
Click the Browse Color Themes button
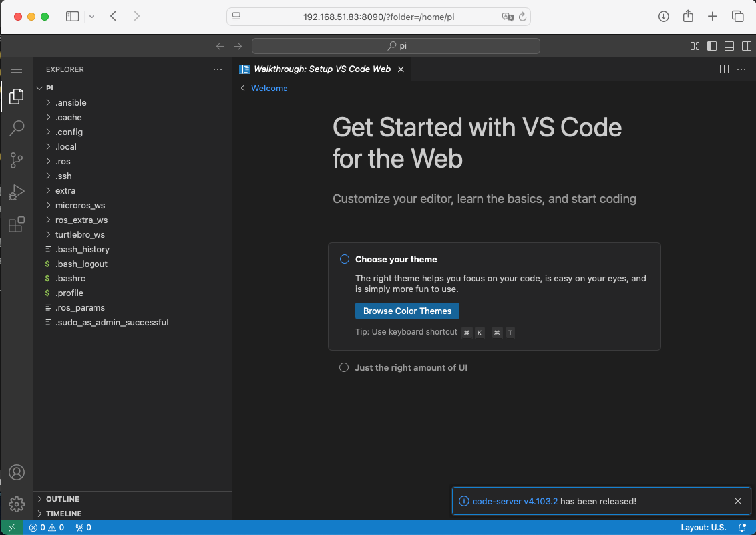[407, 311]
